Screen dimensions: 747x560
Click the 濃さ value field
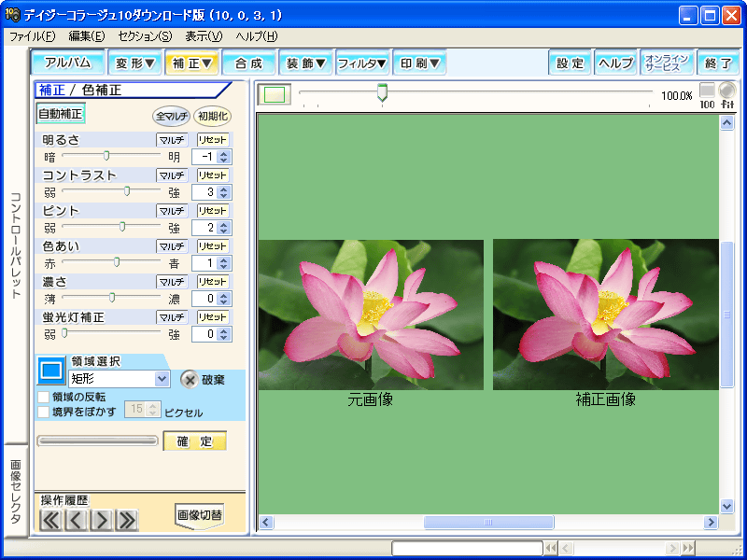204,299
